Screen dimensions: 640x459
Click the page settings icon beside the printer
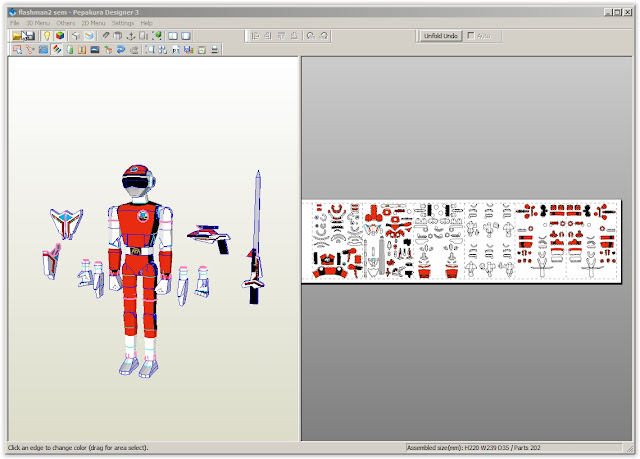click(x=202, y=50)
